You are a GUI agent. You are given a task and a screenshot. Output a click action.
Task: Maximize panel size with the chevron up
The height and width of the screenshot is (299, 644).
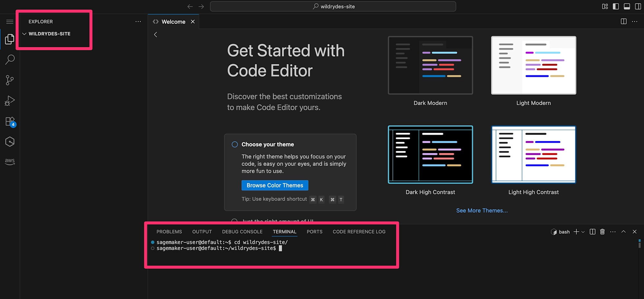(623, 232)
